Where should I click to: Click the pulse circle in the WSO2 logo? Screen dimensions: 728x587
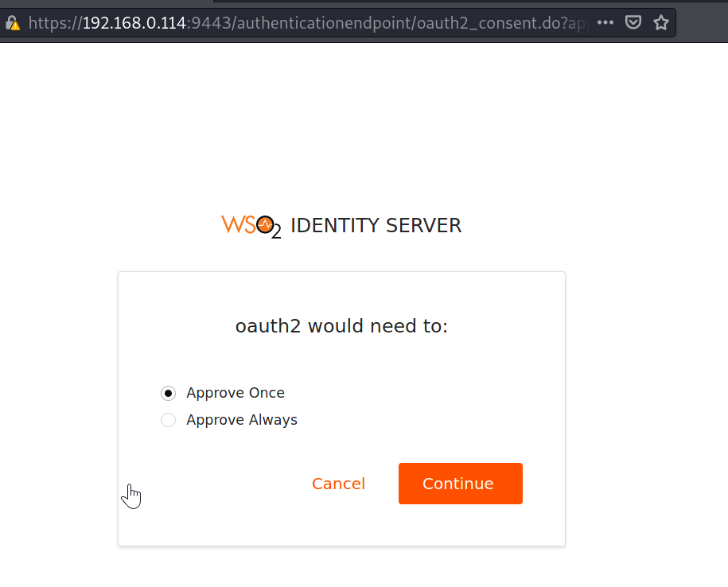pyautogui.click(x=266, y=225)
